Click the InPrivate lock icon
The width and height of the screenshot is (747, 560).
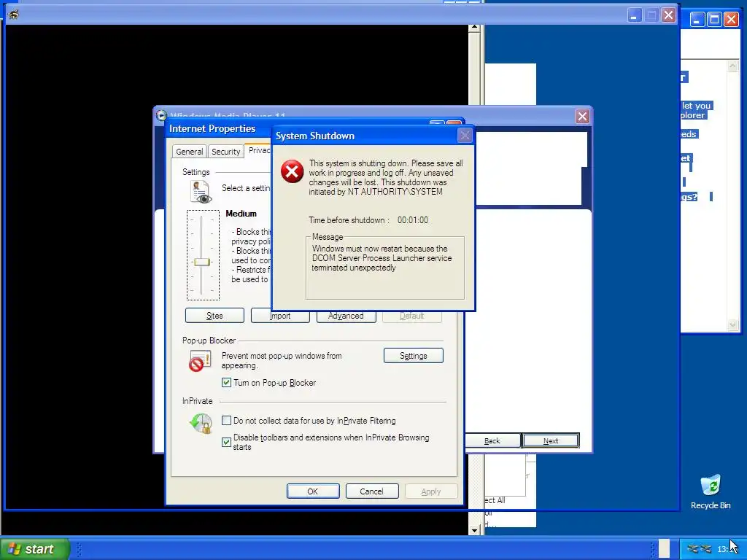click(201, 423)
